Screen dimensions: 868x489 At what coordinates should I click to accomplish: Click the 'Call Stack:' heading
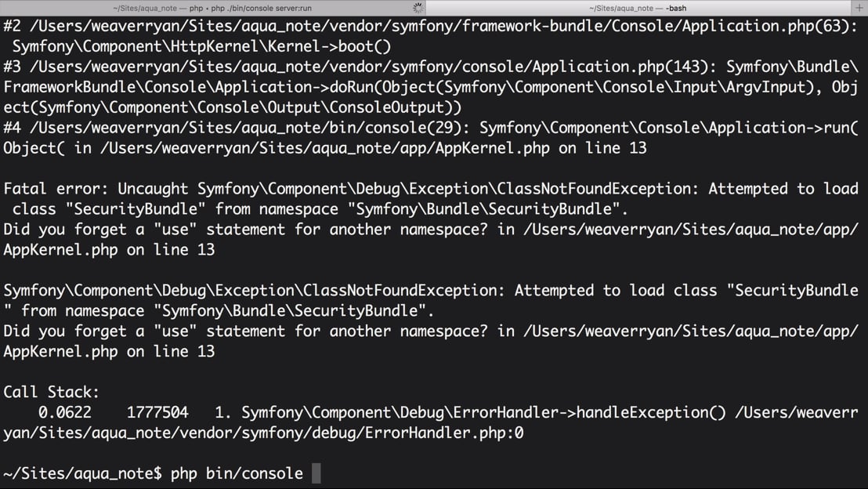52,392
